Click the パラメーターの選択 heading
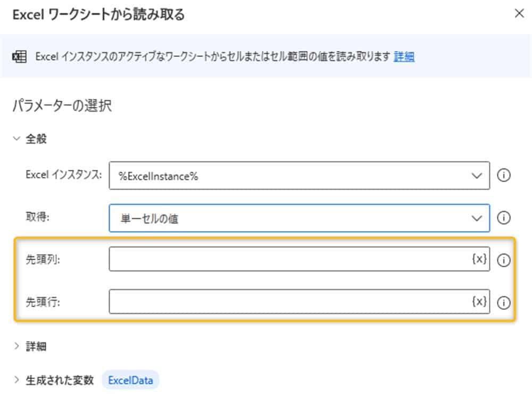The image size is (532, 394). [x=62, y=106]
